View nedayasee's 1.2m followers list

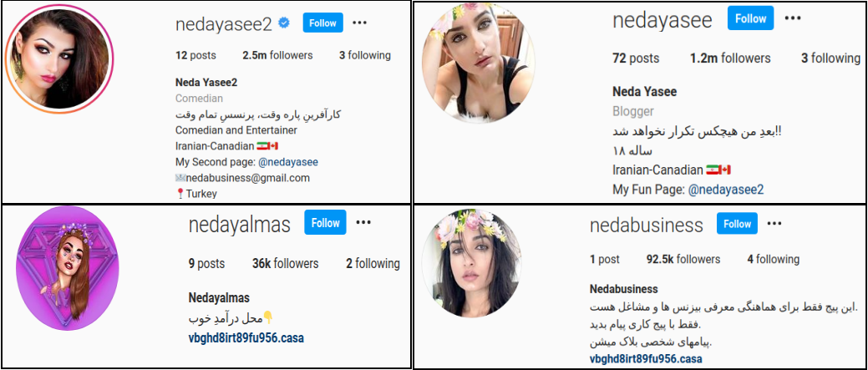(x=730, y=58)
